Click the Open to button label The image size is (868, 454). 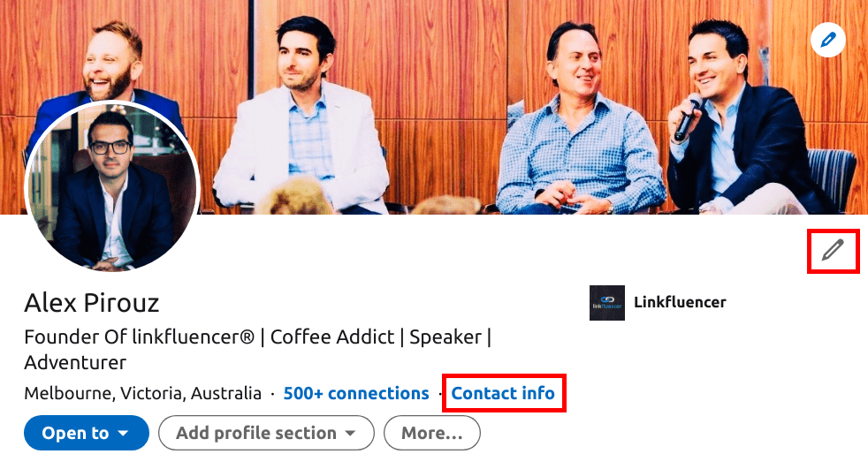(75, 433)
